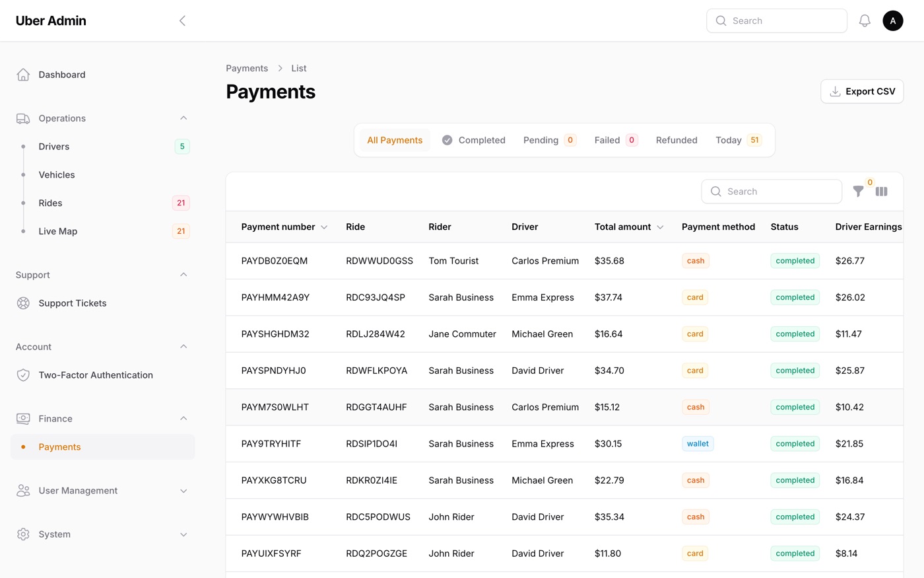
Task: Click the Dashboard home icon
Action: 23,75
